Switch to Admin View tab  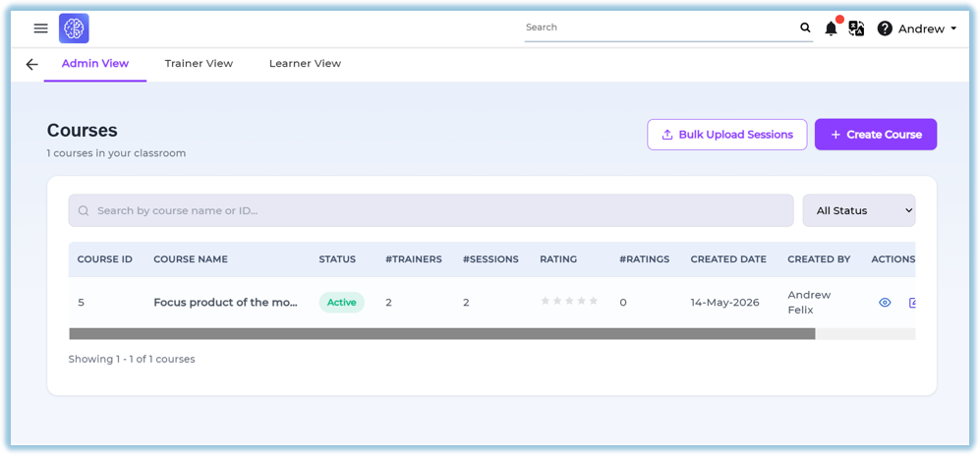click(95, 64)
